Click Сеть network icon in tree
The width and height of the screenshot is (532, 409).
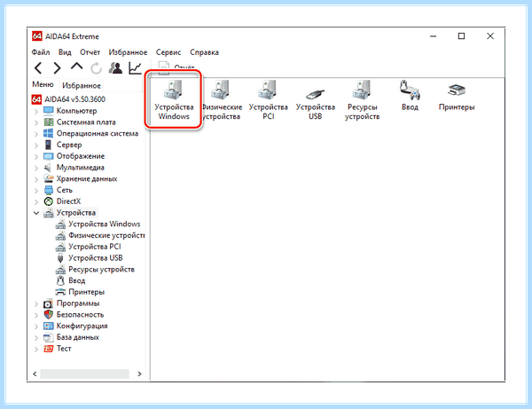click(x=49, y=190)
